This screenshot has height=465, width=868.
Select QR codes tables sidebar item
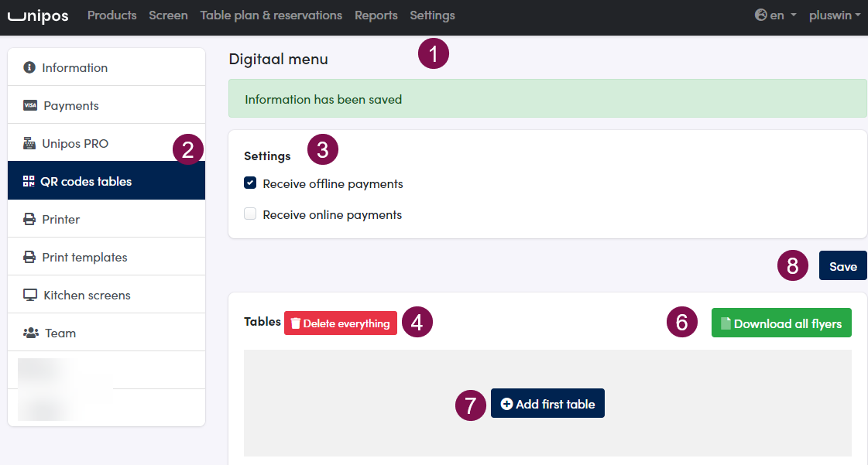[x=106, y=181]
